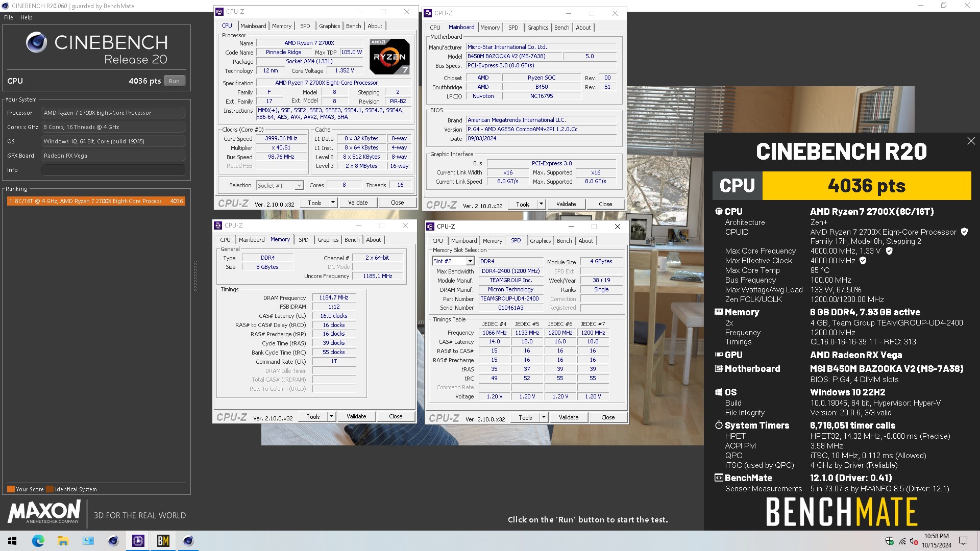980x551 pixels.
Task: Open the BenchMate BM taskbar icon
Action: tap(163, 541)
